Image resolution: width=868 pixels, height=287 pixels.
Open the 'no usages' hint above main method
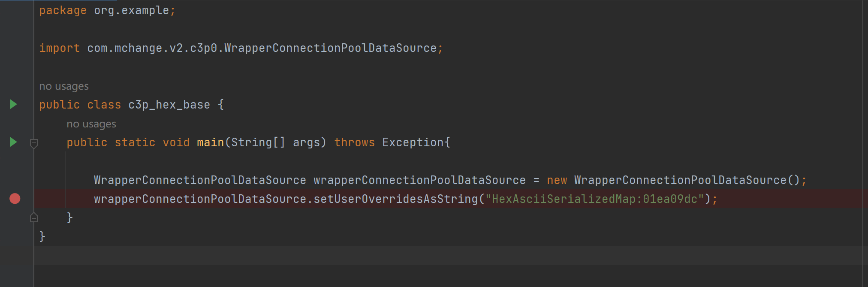[91, 124]
